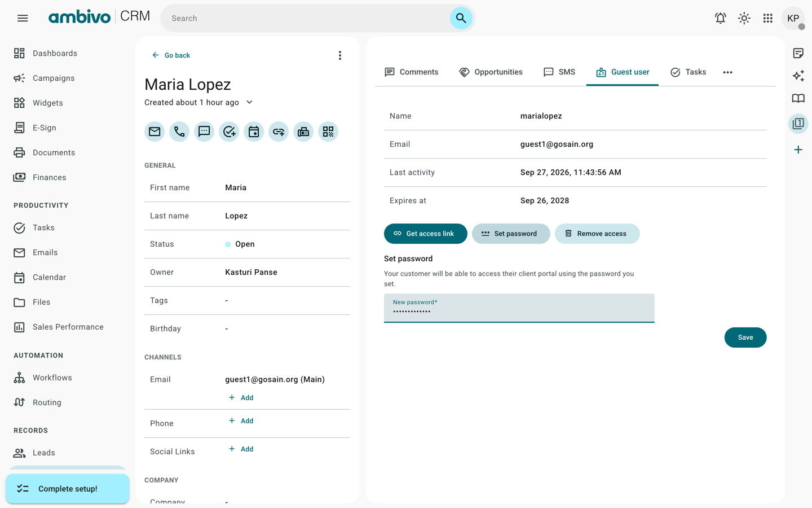Open the Tasks tab
The height and width of the screenshot is (508, 812).
click(688, 72)
